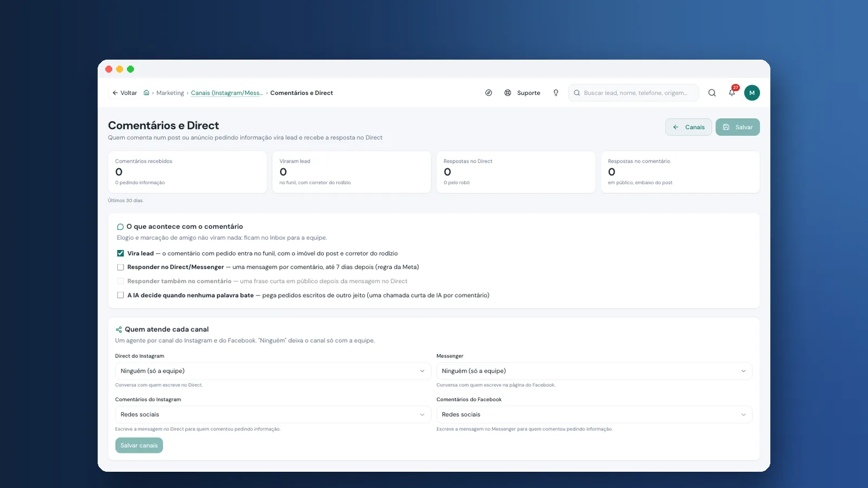868x488 pixels.
Task: Go to Marketing breadcrumb item
Action: click(x=170, y=93)
